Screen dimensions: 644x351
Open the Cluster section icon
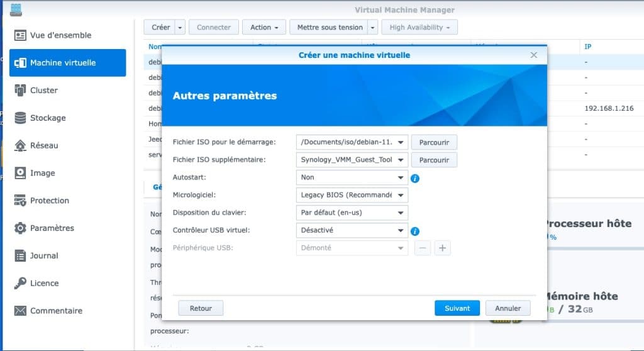20,91
